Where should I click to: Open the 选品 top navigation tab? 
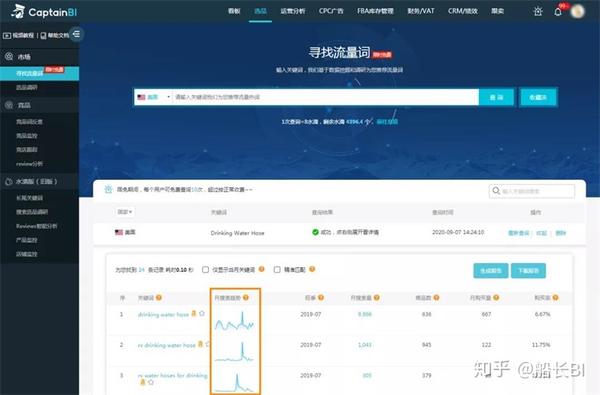coord(260,11)
